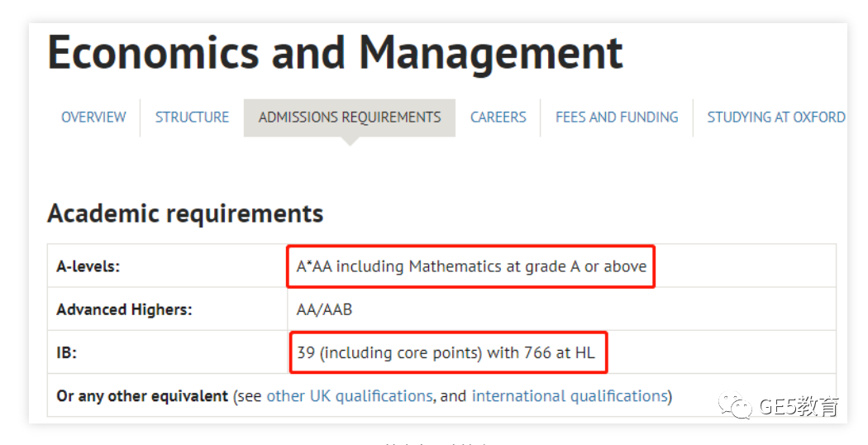Open the Overview tab
The image size is (868, 445).
[93, 117]
